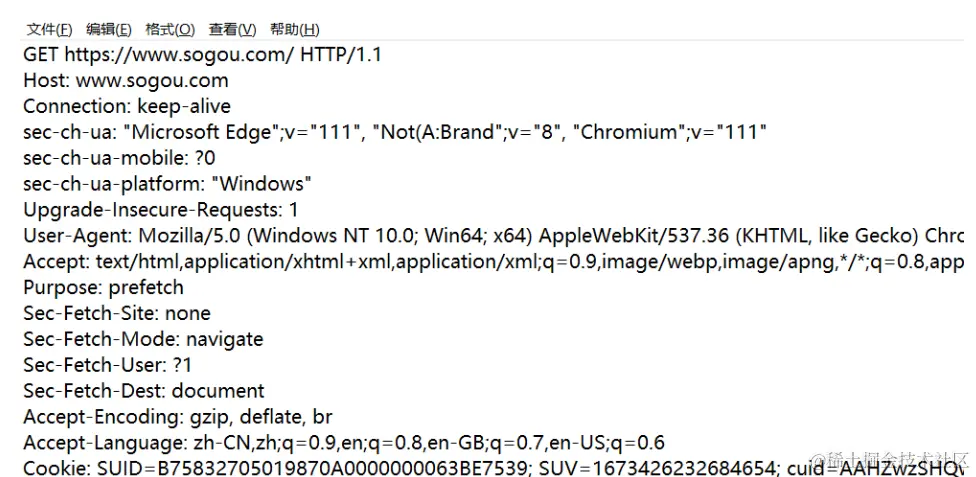976x477 pixels.
Task: Click the Upgrade-Insecure-Requests line
Action: (x=161, y=210)
